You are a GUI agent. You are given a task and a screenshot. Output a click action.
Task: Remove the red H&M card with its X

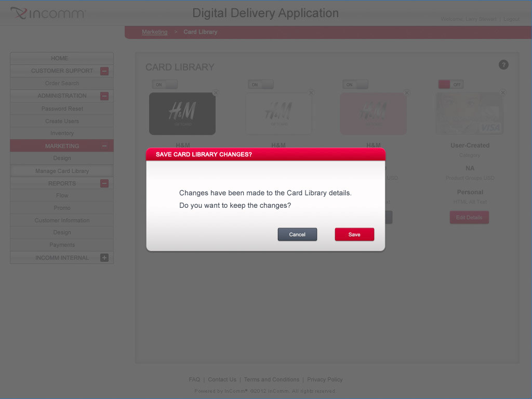pos(407,92)
